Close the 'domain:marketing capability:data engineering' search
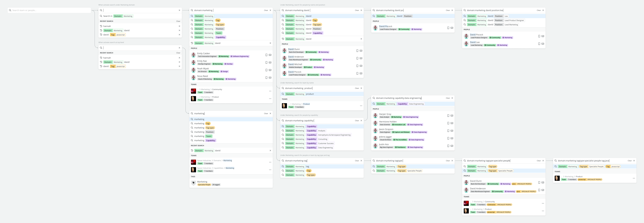Image resolution: width=644 pixels, height=223 pixels. pos(452,98)
